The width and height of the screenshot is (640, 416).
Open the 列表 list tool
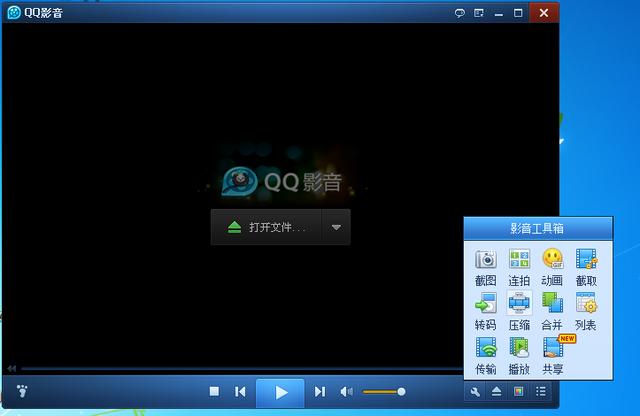(x=586, y=311)
